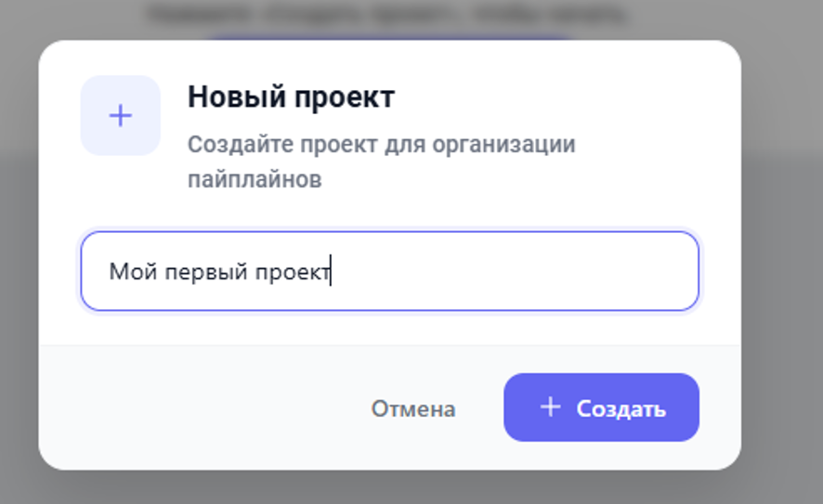This screenshot has width=823, height=504.
Task: Click the plus icon inside Создать button
Action: (x=551, y=407)
